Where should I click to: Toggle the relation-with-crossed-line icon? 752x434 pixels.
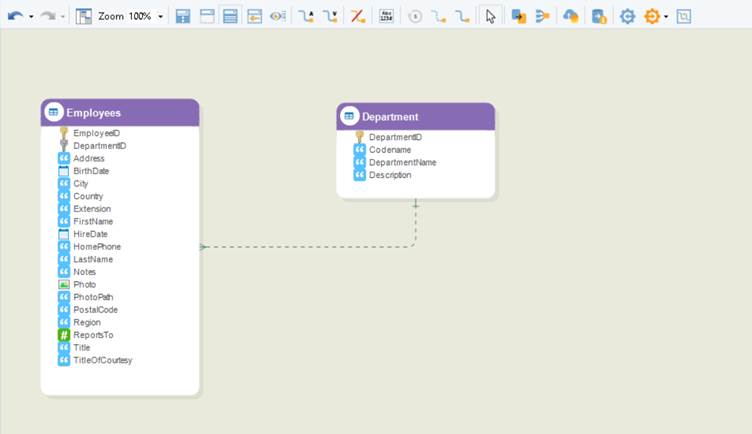click(357, 16)
